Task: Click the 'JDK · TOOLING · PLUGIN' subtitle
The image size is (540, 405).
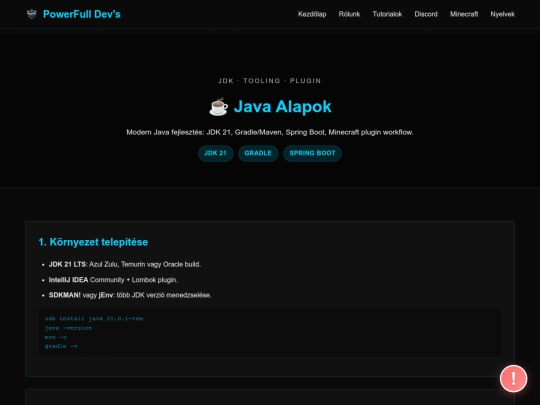Action: coord(270,81)
